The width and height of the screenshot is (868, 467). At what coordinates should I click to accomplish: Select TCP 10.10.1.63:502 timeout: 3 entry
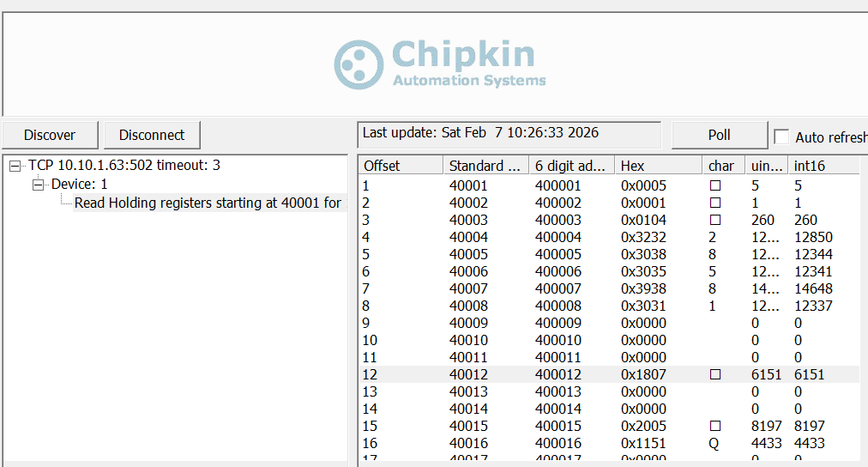point(124,165)
